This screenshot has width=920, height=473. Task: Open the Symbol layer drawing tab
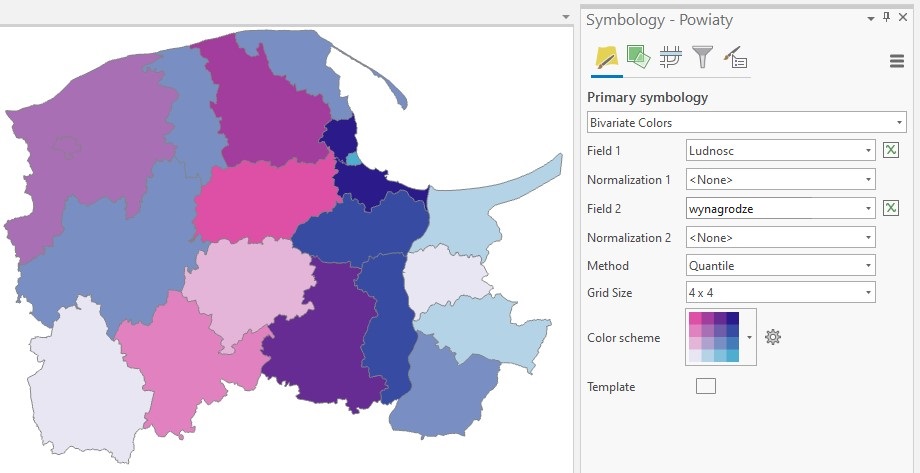pos(670,57)
